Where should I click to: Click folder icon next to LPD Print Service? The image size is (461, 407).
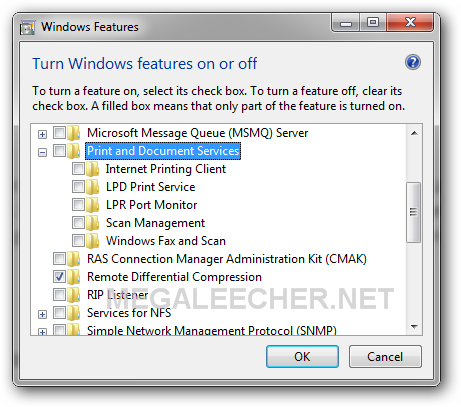point(93,187)
